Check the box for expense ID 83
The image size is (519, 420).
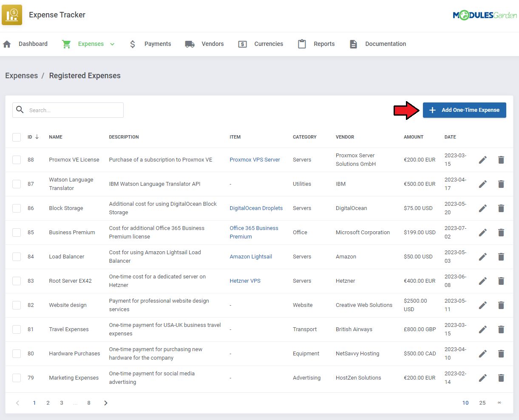[17, 281]
